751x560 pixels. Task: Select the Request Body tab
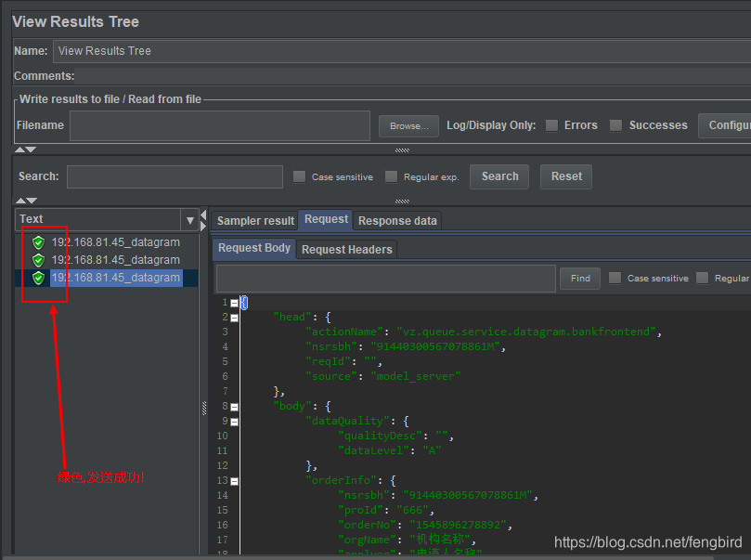click(254, 248)
